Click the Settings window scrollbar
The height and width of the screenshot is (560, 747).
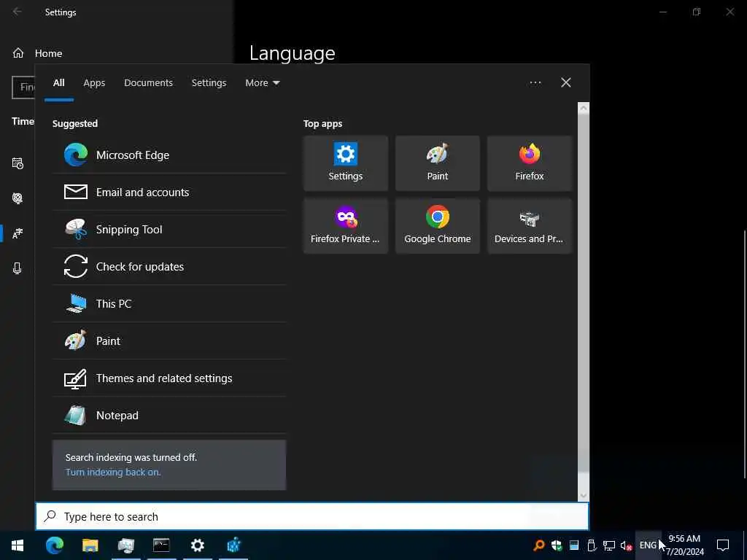(744, 354)
